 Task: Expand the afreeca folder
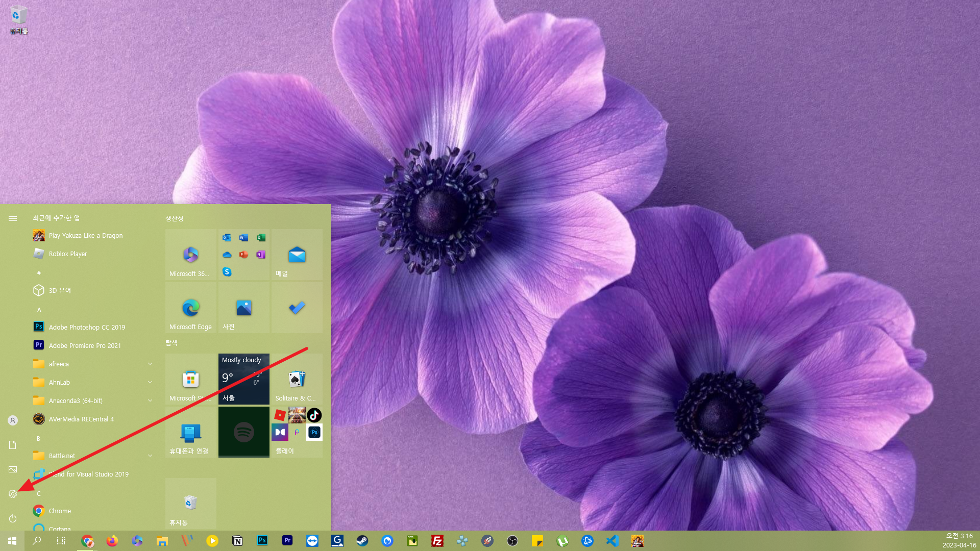point(150,364)
